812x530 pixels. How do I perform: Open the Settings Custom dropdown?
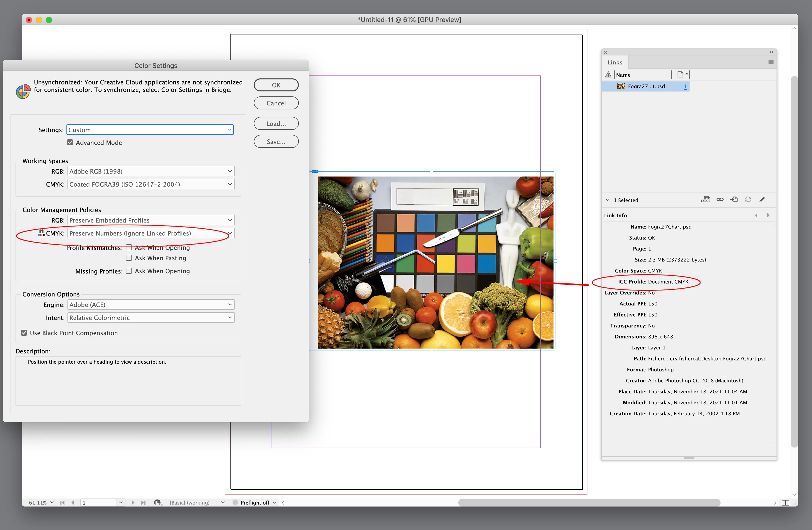click(x=150, y=130)
